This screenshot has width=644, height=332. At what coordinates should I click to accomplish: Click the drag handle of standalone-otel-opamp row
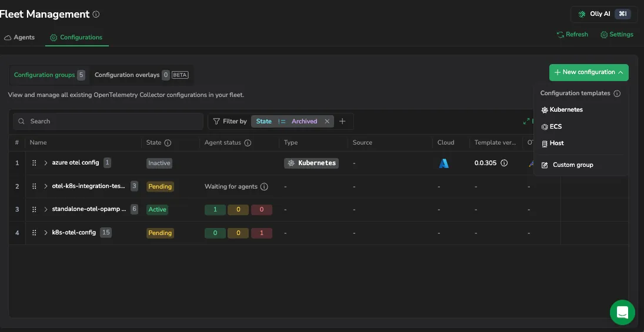pos(34,209)
